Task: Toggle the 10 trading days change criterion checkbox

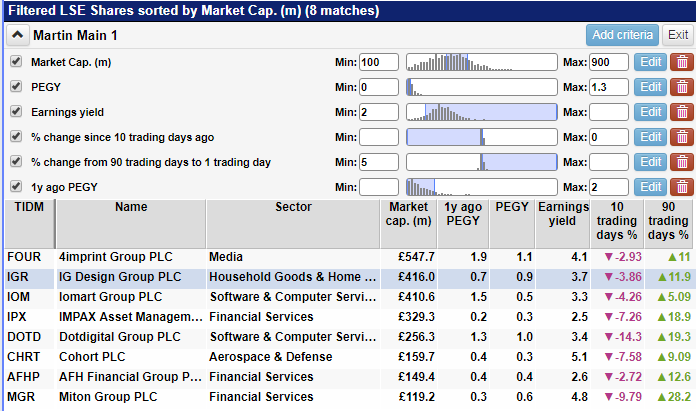Action: coord(16,136)
